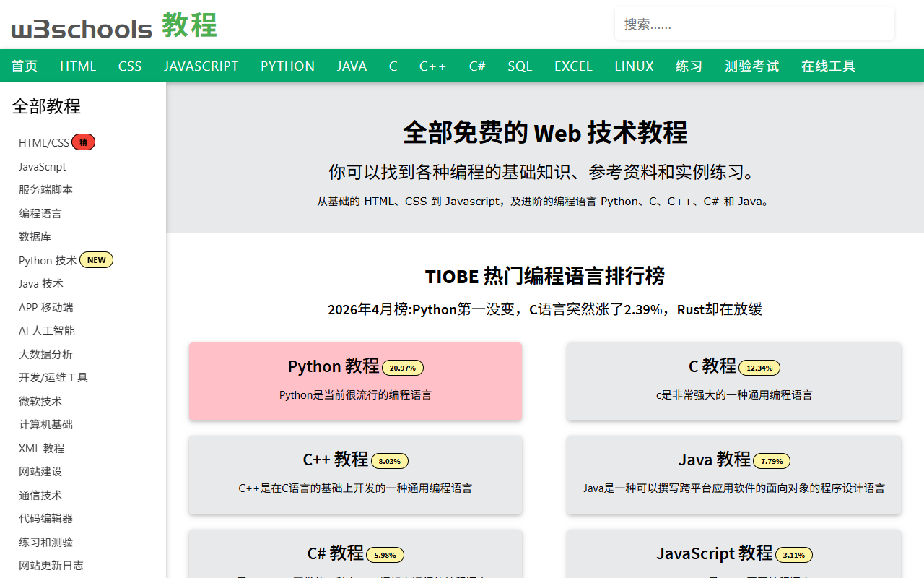Click the w3schools 教程 logo
Image resolution: width=924 pixels, height=578 pixels.
point(113,26)
